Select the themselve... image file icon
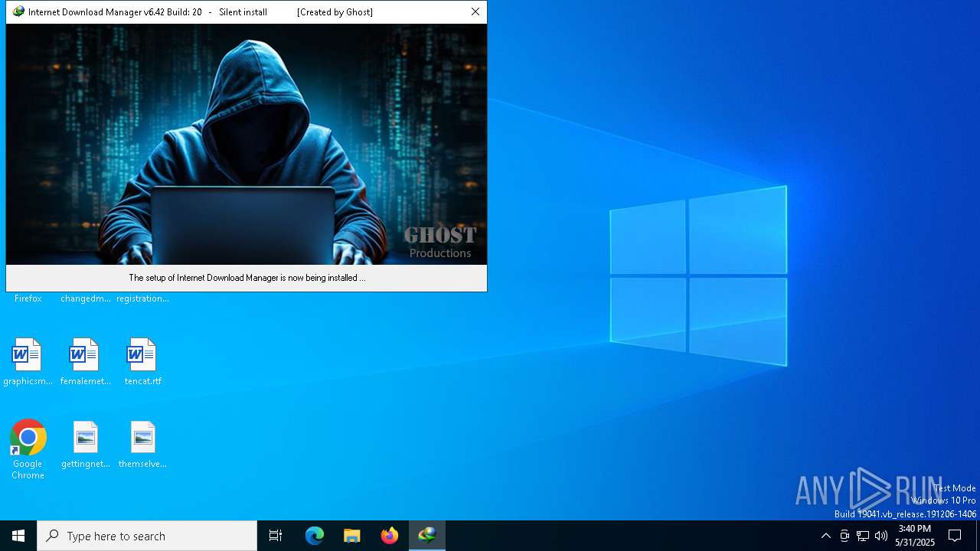Screen dimensions: 980x551 (x=142, y=438)
